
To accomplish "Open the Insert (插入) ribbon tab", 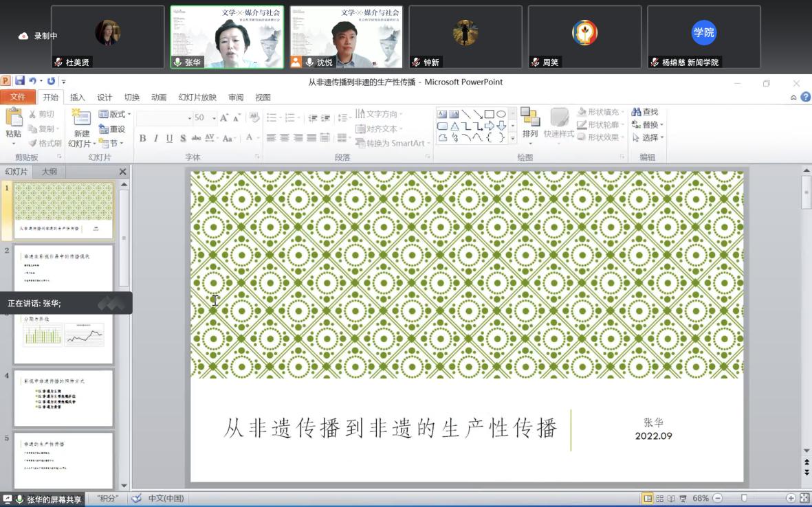I will click(x=77, y=98).
